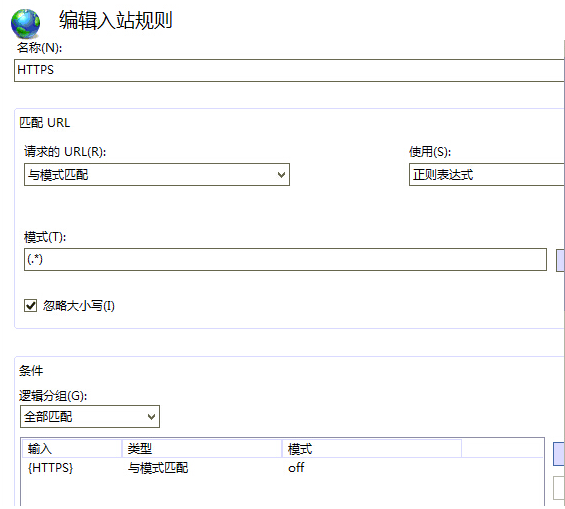Click the off value in condition row
The width and height of the screenshot is (565, 509).
(296, 468)
